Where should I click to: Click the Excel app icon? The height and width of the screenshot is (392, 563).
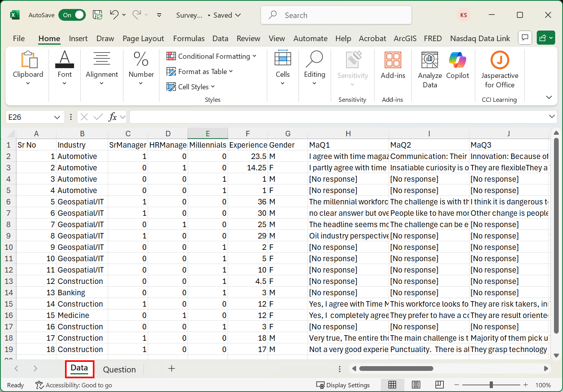coord(15,15)
